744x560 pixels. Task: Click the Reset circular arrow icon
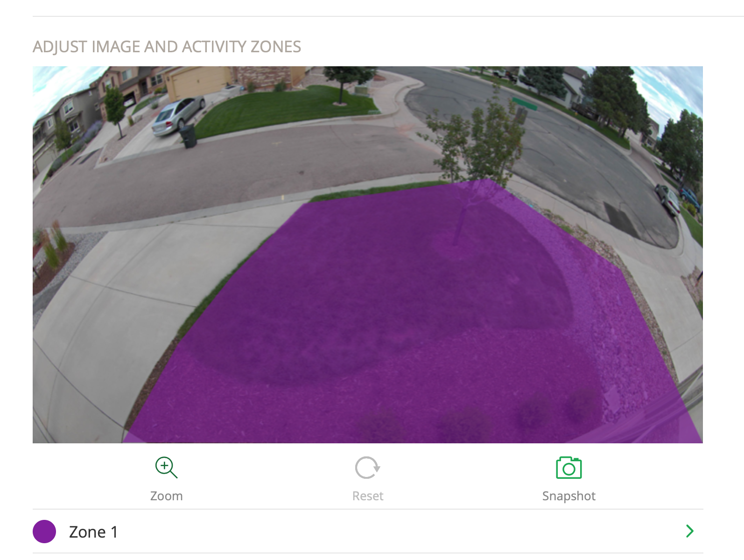367,468
